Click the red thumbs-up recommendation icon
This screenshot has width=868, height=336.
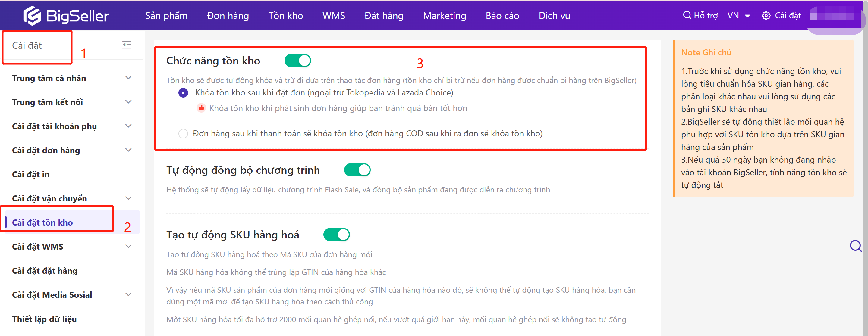[x=201, y=108]
